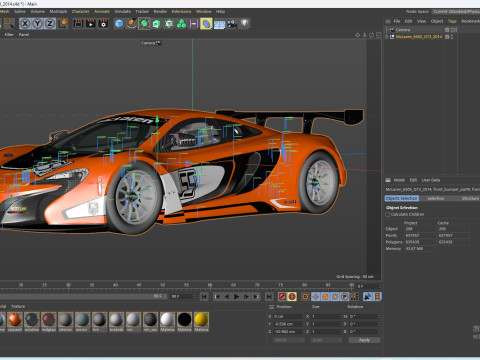
Task: Add a Light object bulb icon
Action: (x=245, y=24)
